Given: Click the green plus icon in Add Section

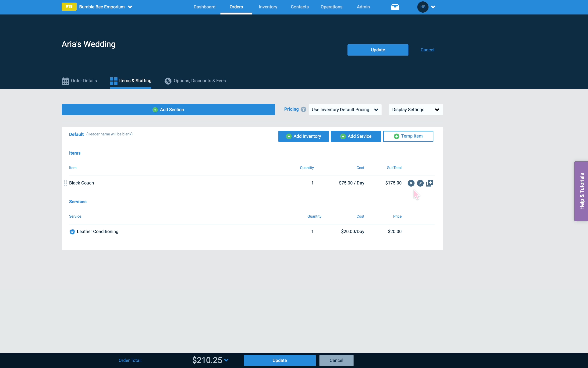Looking at the screenshot, I should [x=155, y=110].
